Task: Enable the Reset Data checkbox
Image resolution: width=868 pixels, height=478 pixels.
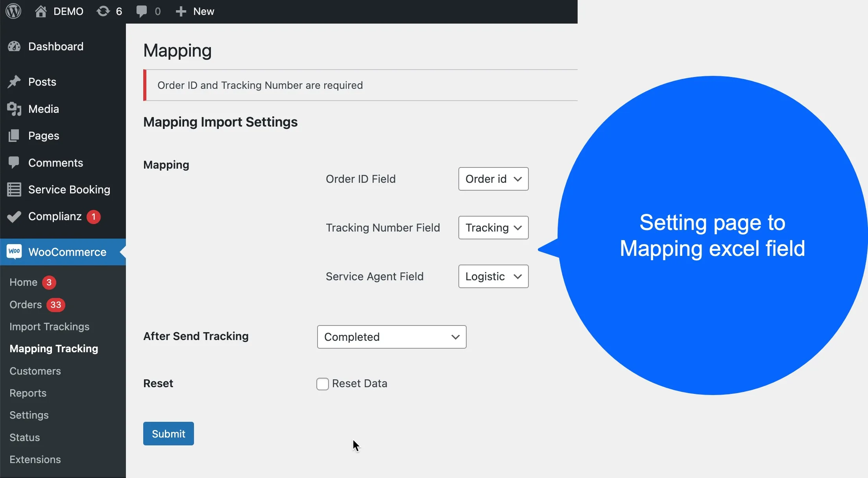Action: click(323, 384)
